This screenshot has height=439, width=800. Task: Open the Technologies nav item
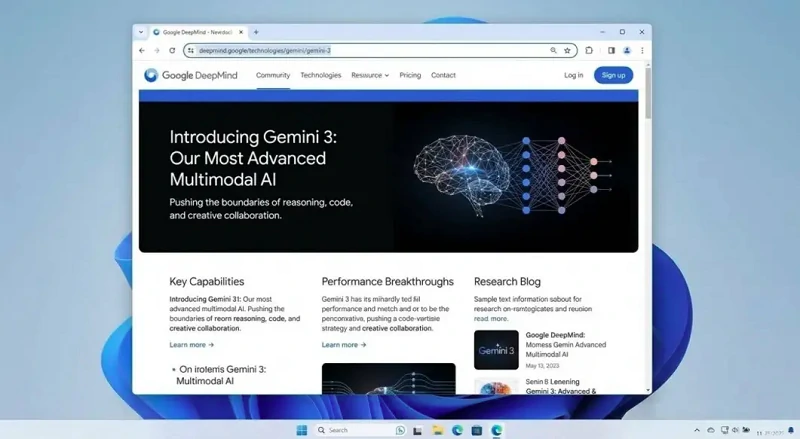pos(320,75)
